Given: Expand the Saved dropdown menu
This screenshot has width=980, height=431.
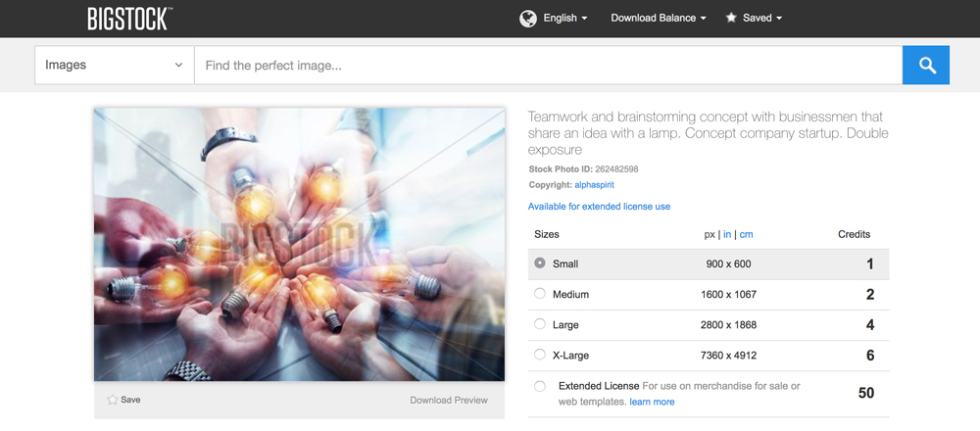Looking at the screenshot, I should pyautogui.click(x=761, y=18).
